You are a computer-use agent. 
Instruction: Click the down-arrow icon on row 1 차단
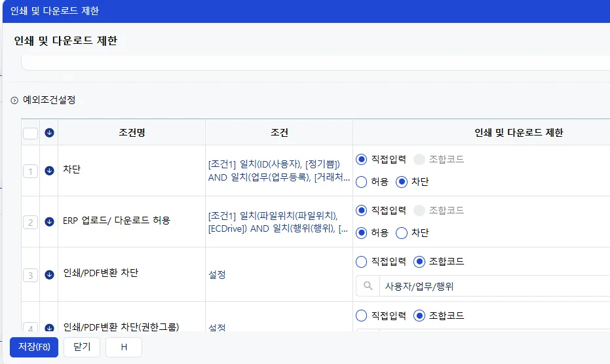pyautogui.click(x=49, y=171)
